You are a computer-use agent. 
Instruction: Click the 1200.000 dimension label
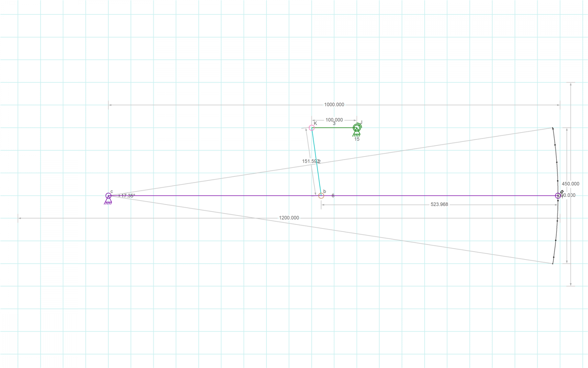click(x=289, y=218)
